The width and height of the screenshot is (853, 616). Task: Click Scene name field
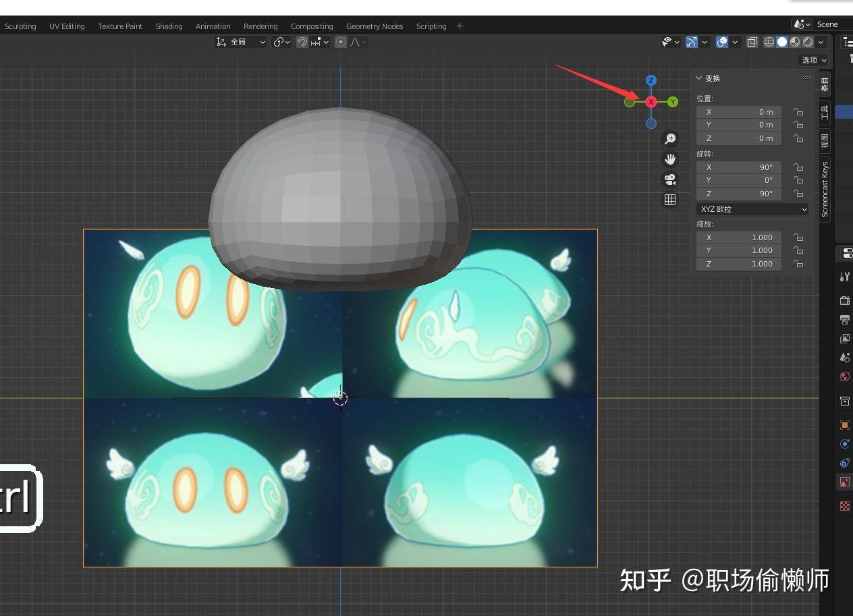(833, 24)
